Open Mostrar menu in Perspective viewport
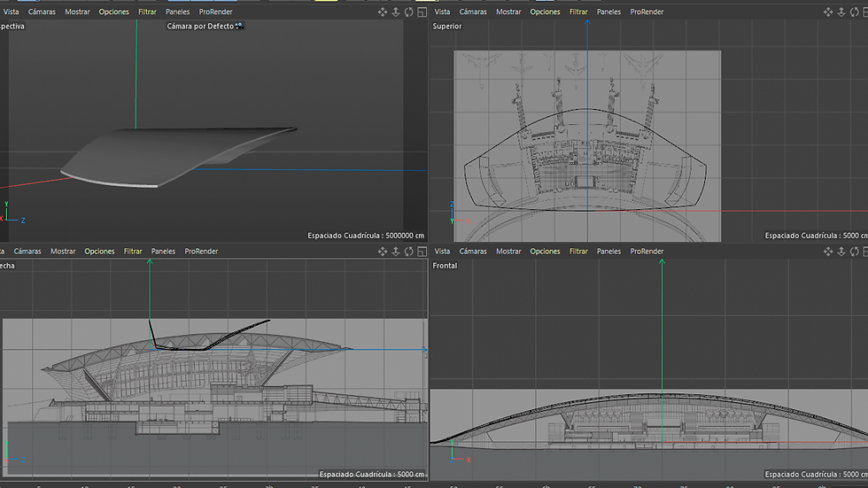 point(78,12)
